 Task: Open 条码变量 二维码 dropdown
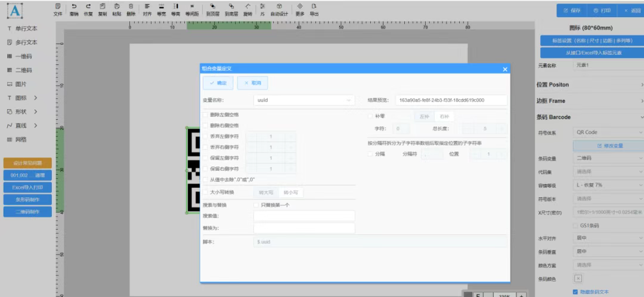[x=609, y=158]
